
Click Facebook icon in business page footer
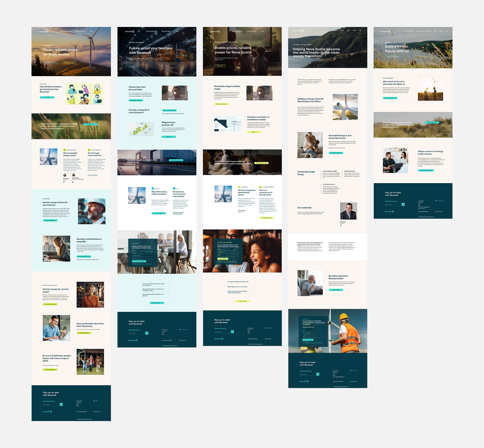(x=182, y=330)
